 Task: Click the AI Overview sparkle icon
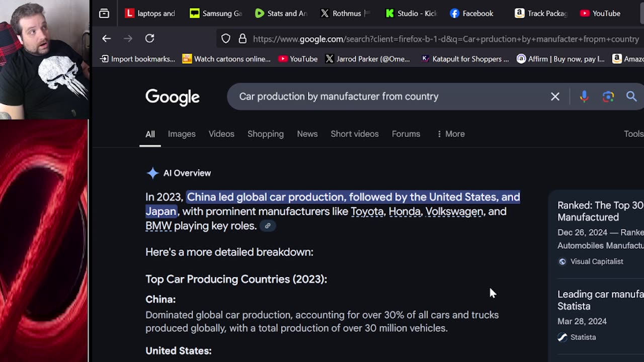point(152,173)
